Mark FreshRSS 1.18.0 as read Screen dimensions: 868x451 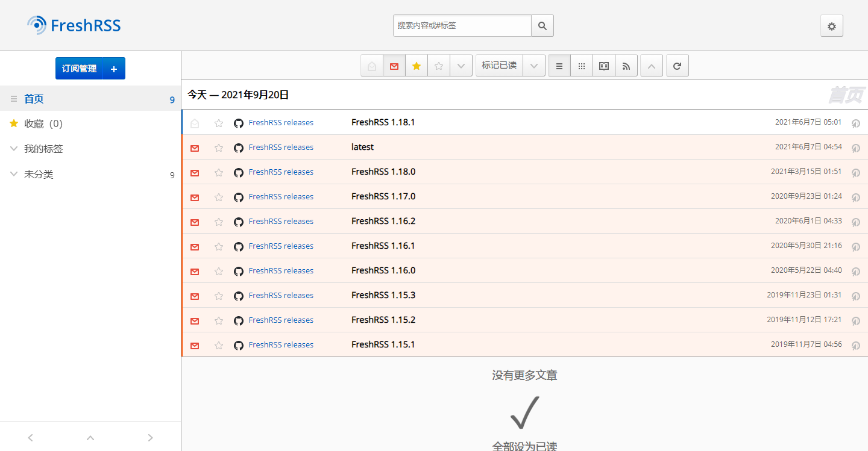[x=195, y=173]
